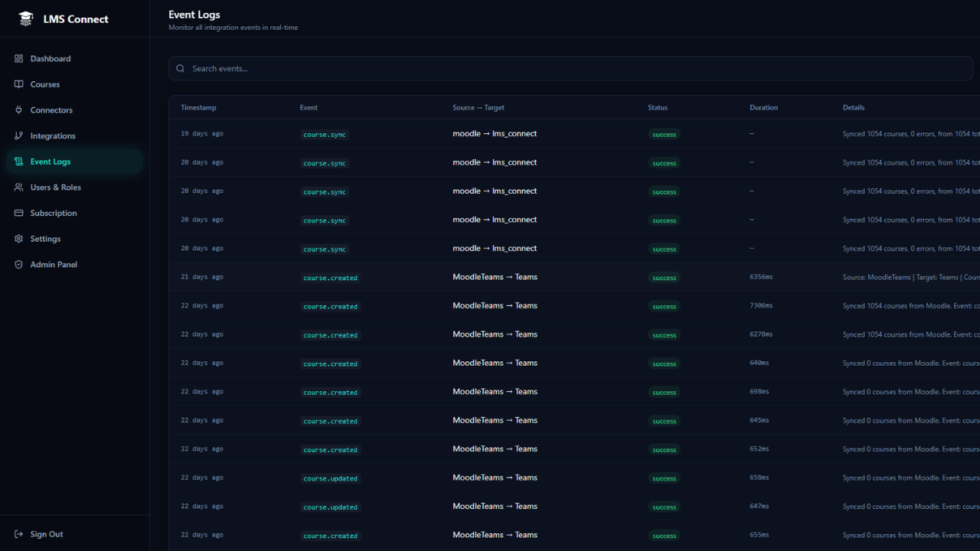Click the Connectors plug icon
This screenshot has width=980, height=551.
coord(19,110)
